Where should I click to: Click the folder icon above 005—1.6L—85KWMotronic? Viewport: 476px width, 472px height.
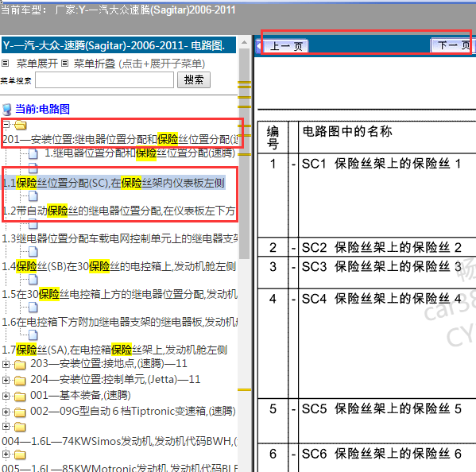click(x=20, y=455)
